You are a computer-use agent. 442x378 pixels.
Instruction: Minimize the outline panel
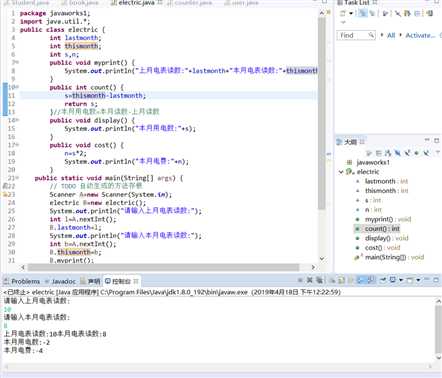(x=427, y=140)
